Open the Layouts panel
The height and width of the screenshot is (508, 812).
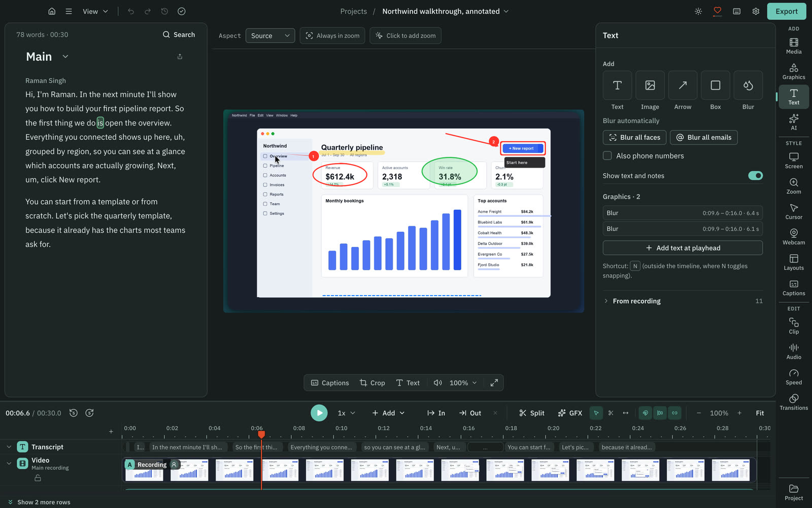[794, 262]
